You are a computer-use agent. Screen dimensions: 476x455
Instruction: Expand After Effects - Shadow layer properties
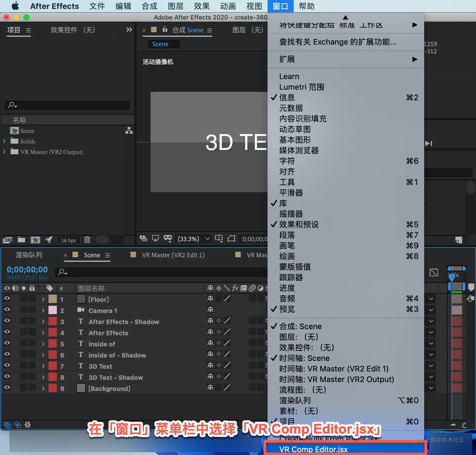point(43,322)
